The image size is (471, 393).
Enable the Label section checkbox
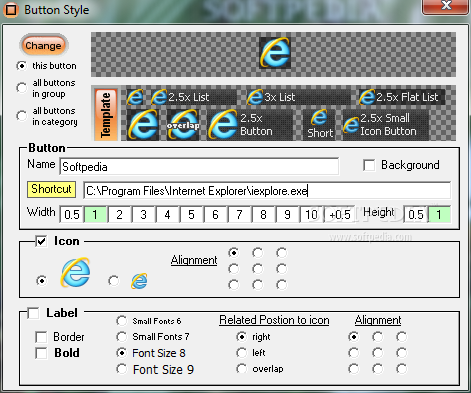click(33, 313)
